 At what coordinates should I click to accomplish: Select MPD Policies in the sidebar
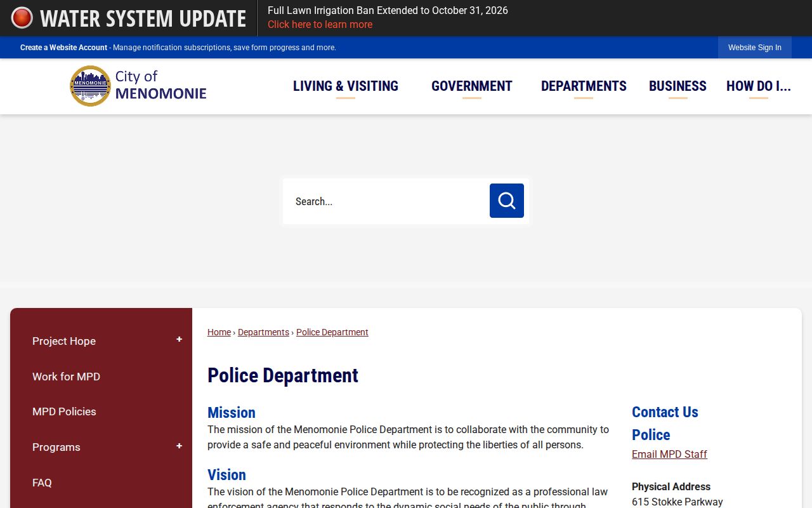click(64, 411)
